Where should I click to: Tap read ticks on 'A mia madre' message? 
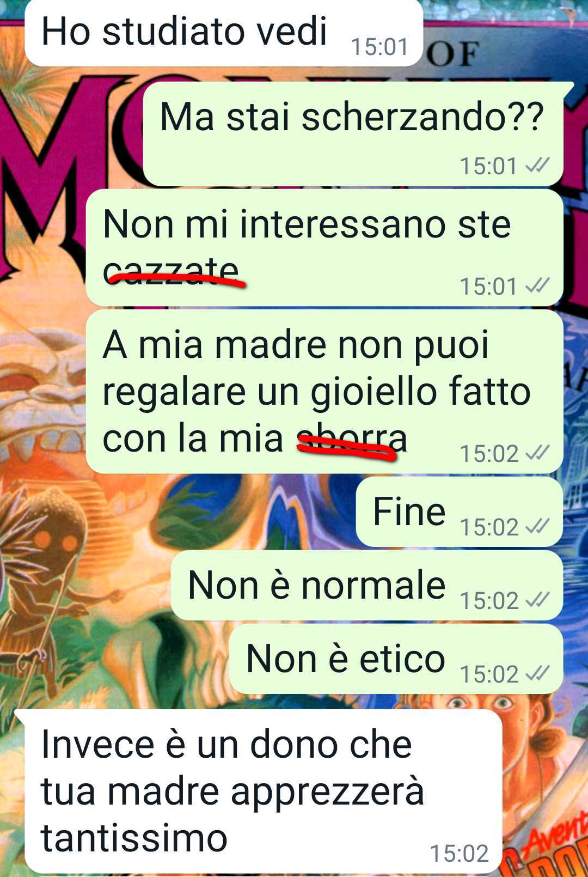[x=537, y=453]
